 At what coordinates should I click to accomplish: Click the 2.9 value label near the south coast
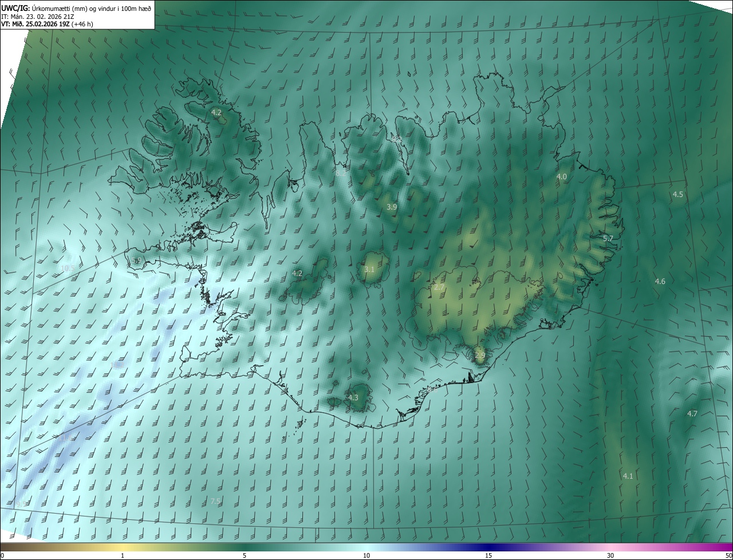(x=480, y=356)
